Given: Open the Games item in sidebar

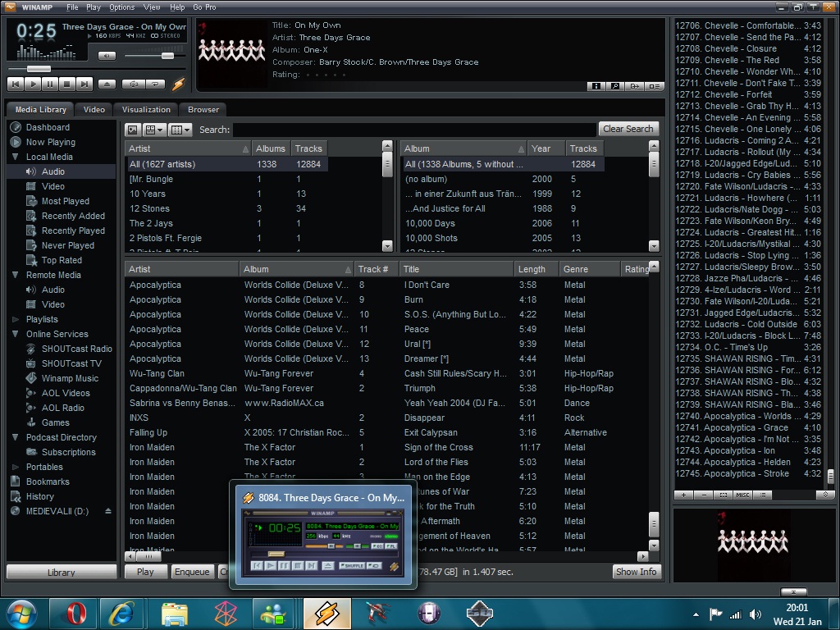Looking at the screenshot, I should (x=55, y=422).
